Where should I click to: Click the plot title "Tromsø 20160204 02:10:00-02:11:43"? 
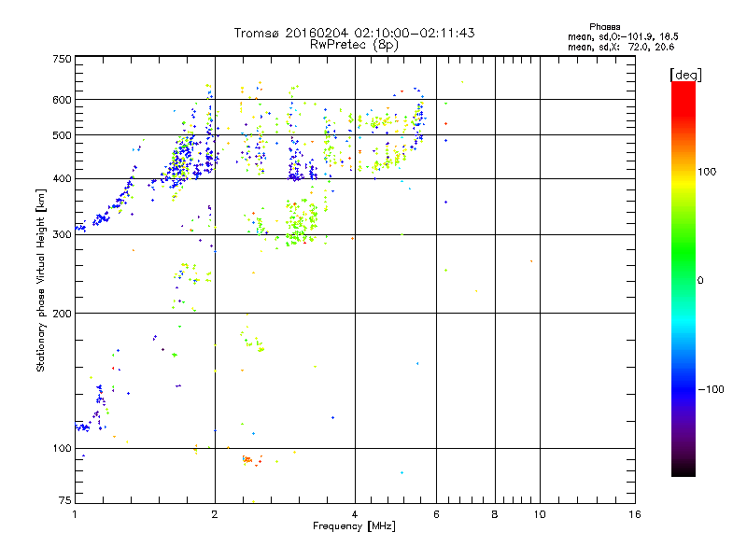354,33
